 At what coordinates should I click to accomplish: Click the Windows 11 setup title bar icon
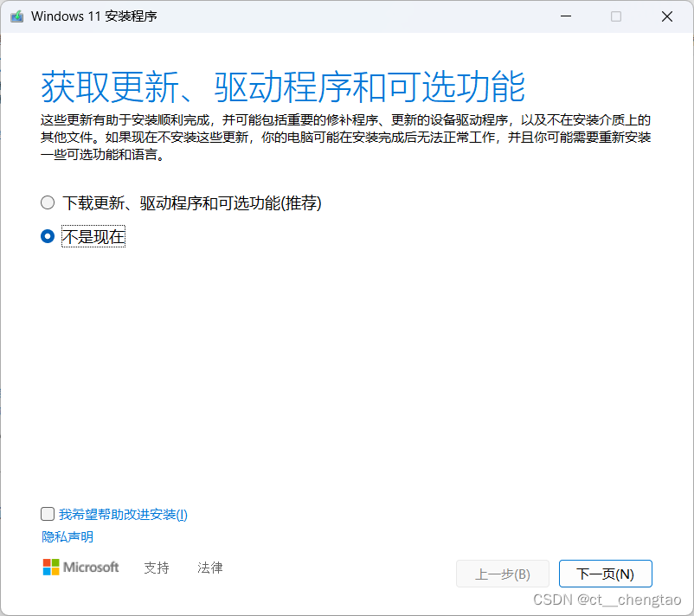pos(16,16)
